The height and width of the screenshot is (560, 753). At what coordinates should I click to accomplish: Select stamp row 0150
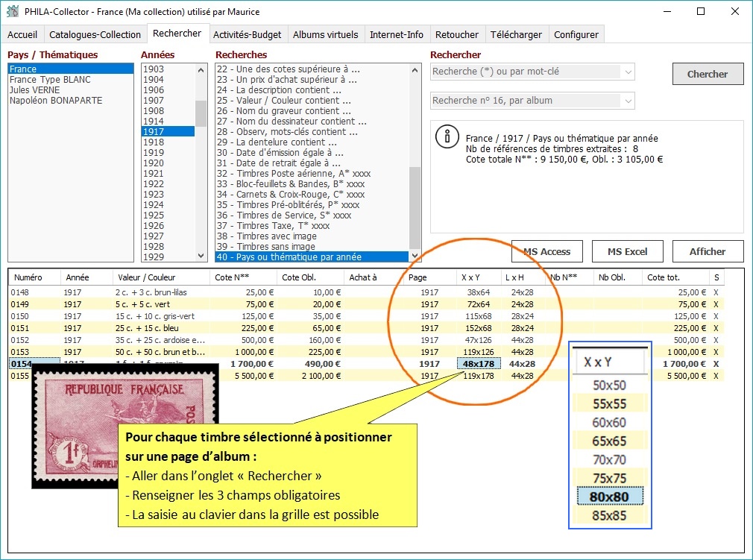[x=366, y=316]
